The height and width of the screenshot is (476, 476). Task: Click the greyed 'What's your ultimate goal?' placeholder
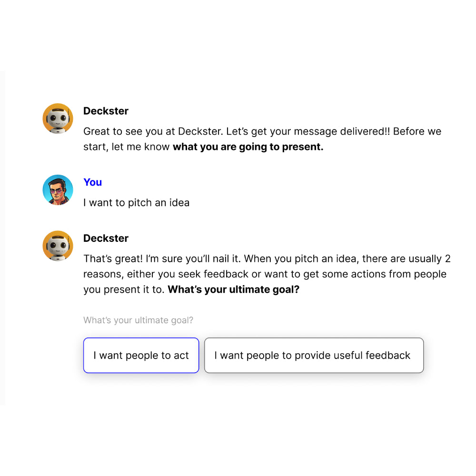point(138,320)
